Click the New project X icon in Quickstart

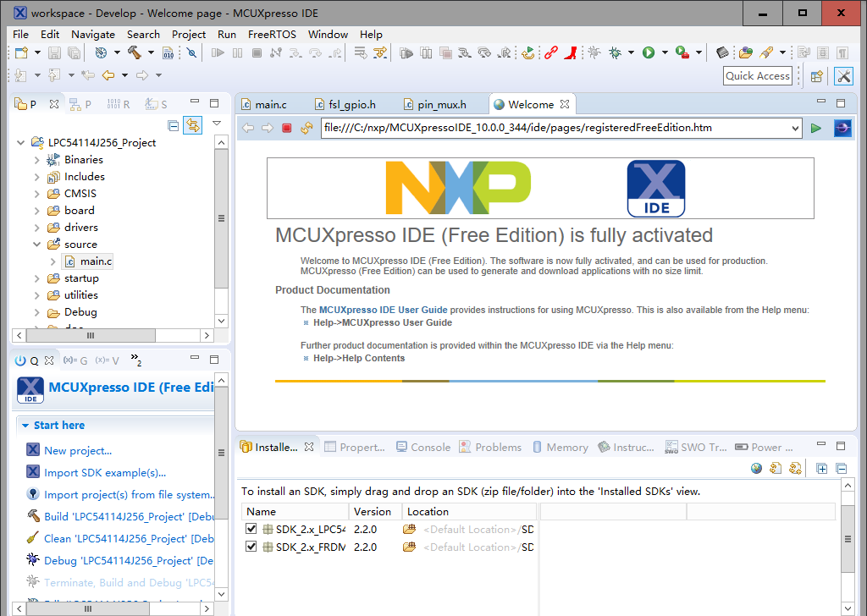pyautogui.click(x=33, y=449)
